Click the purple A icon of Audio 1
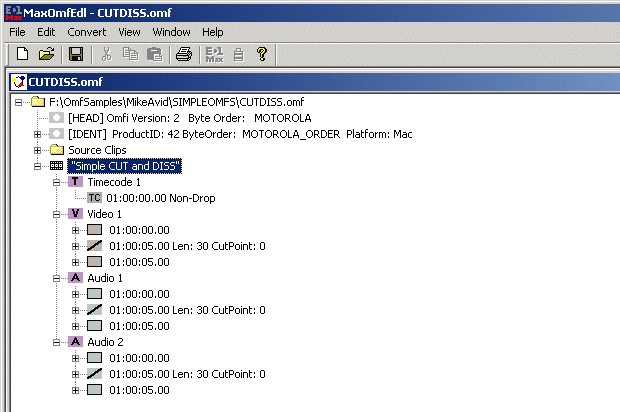Image resolution: width=620 pixels, height=412 pixels. [x=75, y=278]
